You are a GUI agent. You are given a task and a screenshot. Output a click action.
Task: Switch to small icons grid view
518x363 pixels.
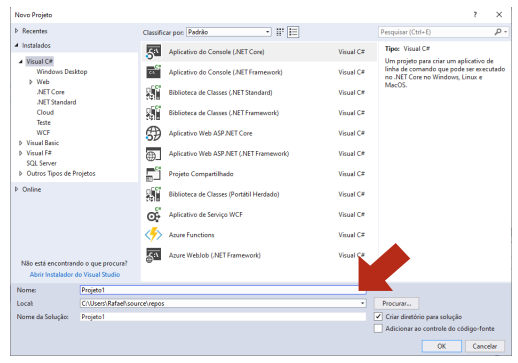[x=280, y=32]
